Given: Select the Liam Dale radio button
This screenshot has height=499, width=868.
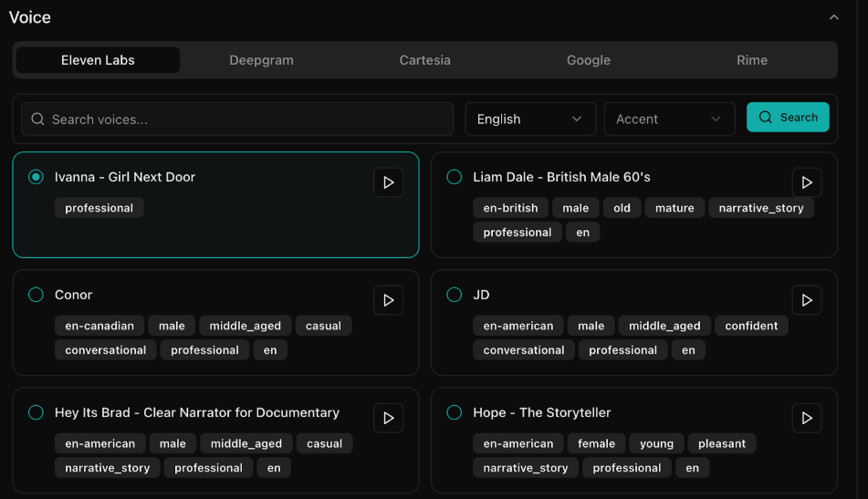Looking at the screenshot, I should tap(454, 177).
